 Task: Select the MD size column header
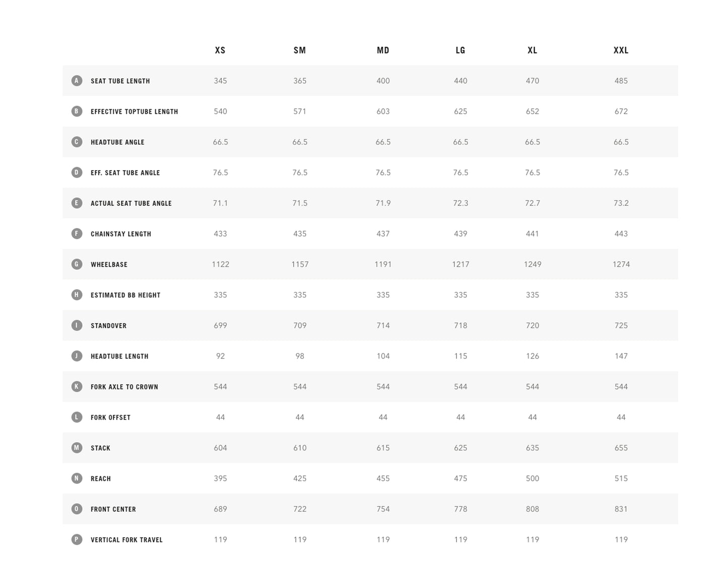click(x=383, y=50)
